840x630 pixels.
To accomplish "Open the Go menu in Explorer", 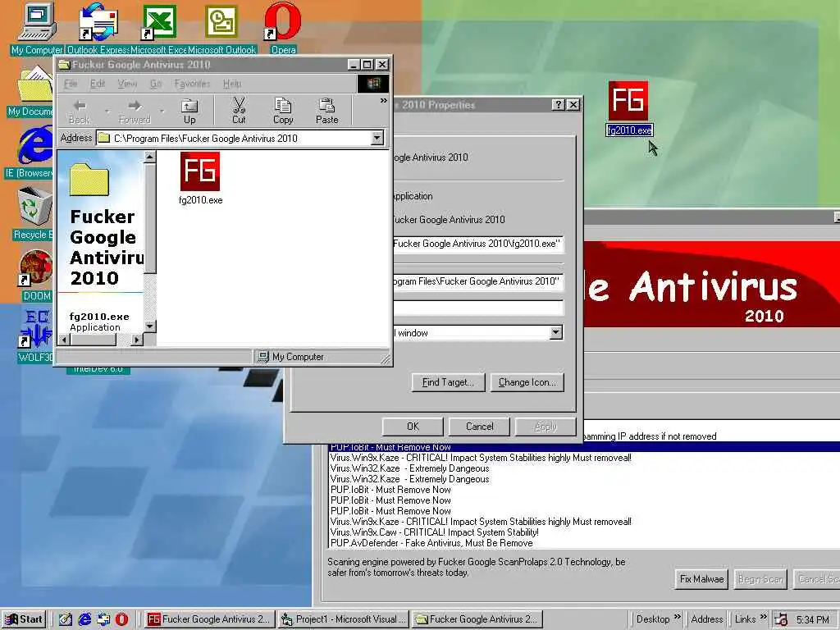I will [156, 84].
